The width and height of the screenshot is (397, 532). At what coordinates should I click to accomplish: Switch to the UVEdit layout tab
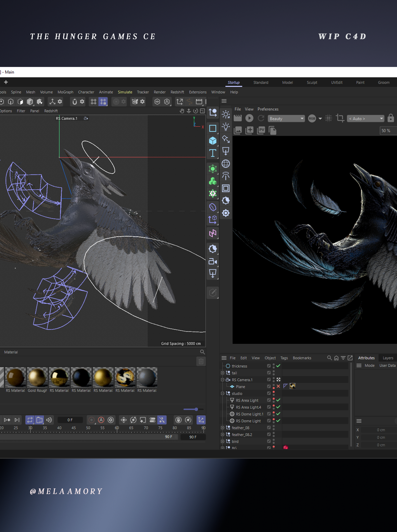point(337,82)
